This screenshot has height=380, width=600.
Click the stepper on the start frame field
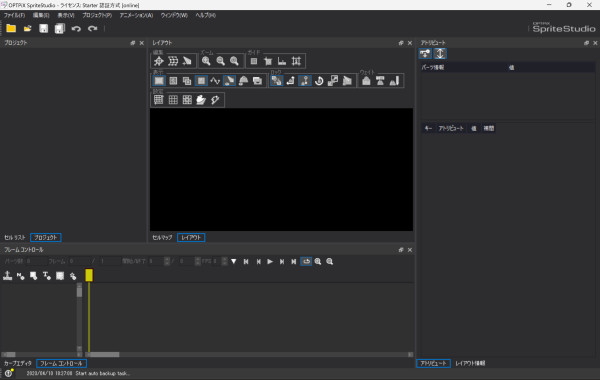pyautogui.click(x=166, y=261)
